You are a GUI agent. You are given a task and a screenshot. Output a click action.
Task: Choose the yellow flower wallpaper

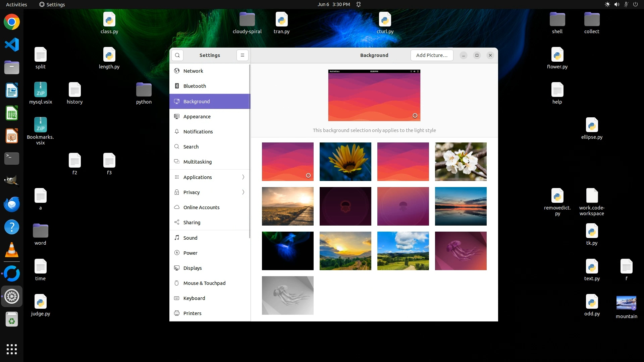(345, 162)
